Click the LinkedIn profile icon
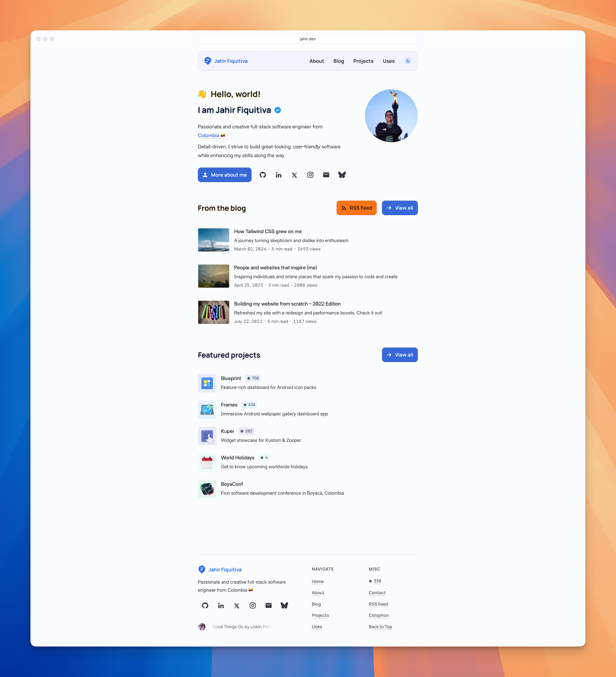The image size is (616, 677). (278, 175)
